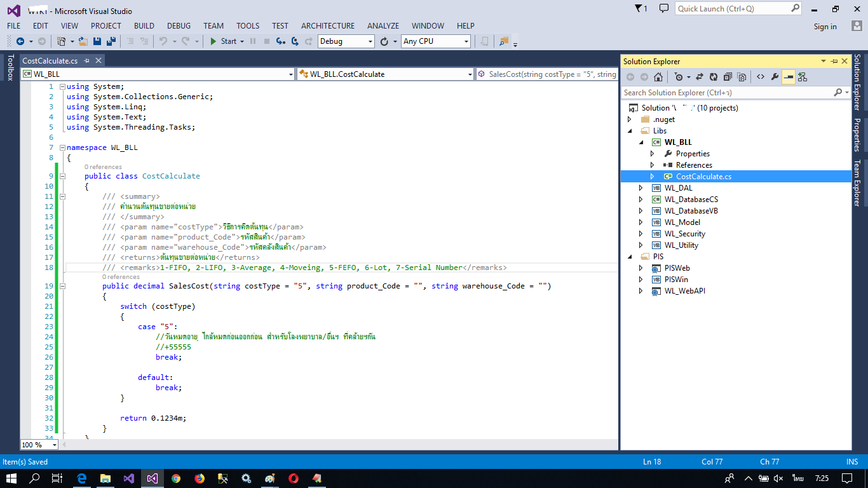Click the Sign in link
Image resolution: width=868 pixels, height=488 pixels.
coord(825,27)
